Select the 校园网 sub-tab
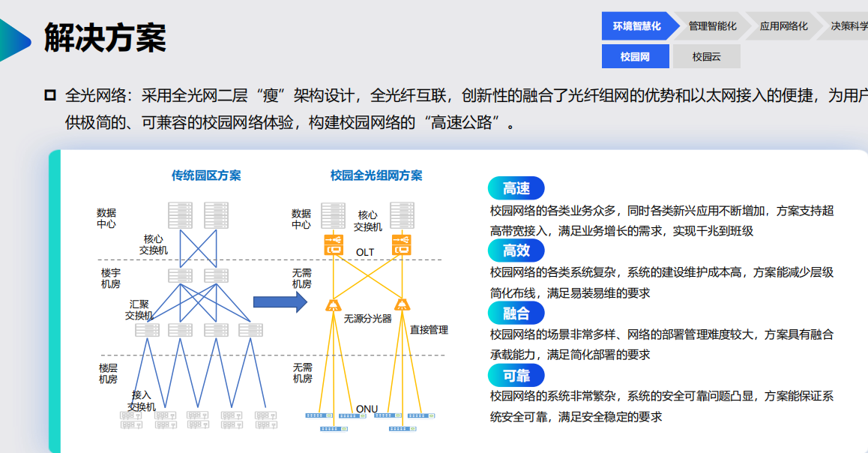The height and width of the screenshot is (453, 868). coord(635,56)
